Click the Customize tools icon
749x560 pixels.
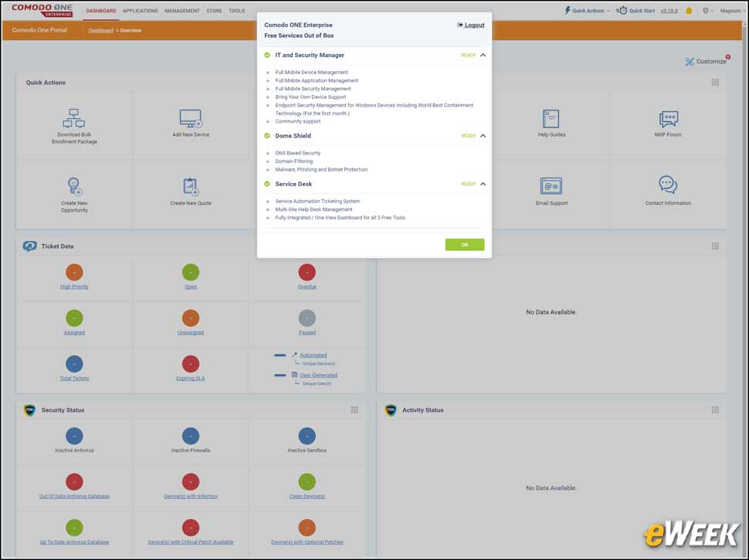pos(690,62)
